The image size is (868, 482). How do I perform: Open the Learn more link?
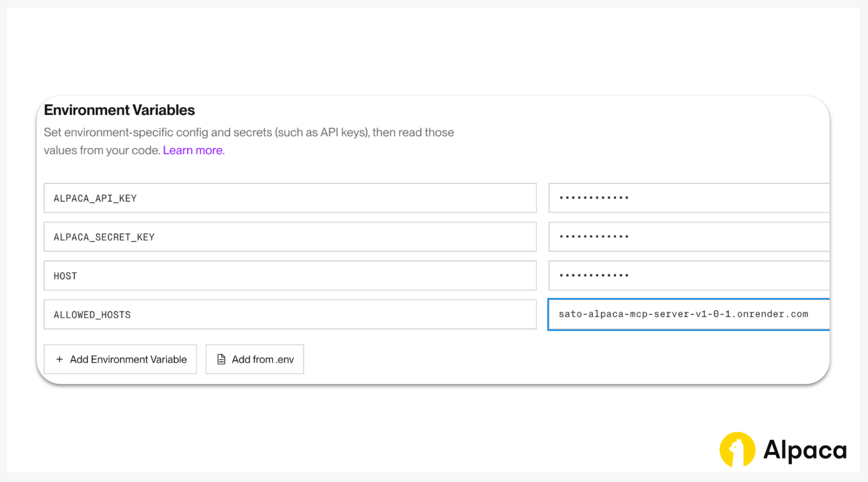(x=193, y=150)
